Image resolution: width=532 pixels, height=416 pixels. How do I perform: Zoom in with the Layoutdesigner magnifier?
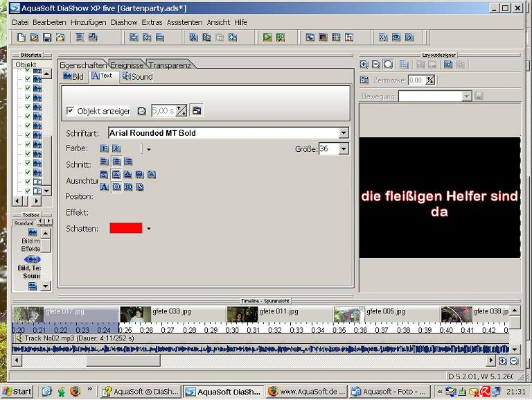[364, 64]
